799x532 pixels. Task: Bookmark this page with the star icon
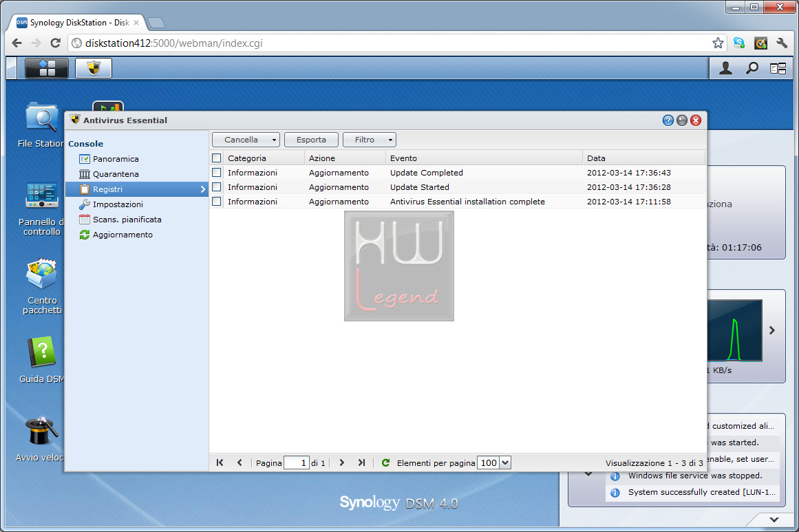[x=718, y=43]
